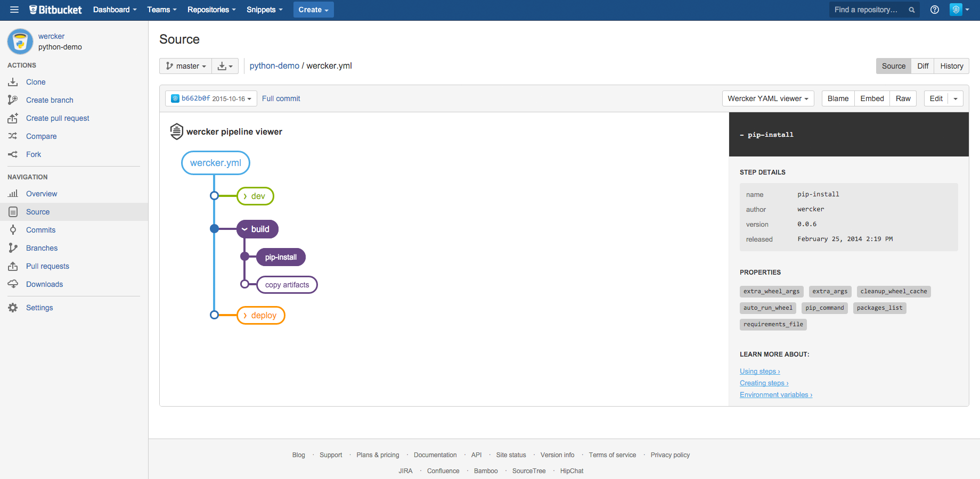Open the Creating steps link
Image resolution: width=980 pixels, height=479 pixels.
pyautogui.click(x=764, y=383)
